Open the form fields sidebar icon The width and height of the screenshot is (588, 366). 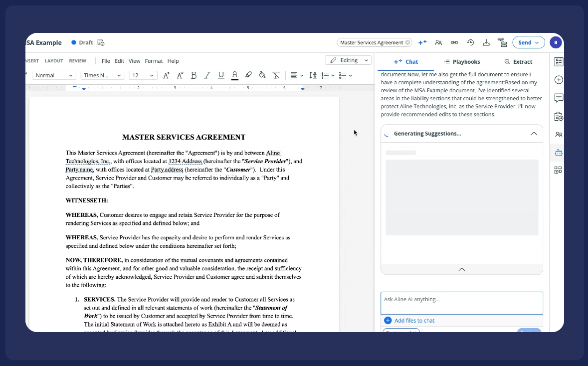pyautogui.click(x=559, y=61)
